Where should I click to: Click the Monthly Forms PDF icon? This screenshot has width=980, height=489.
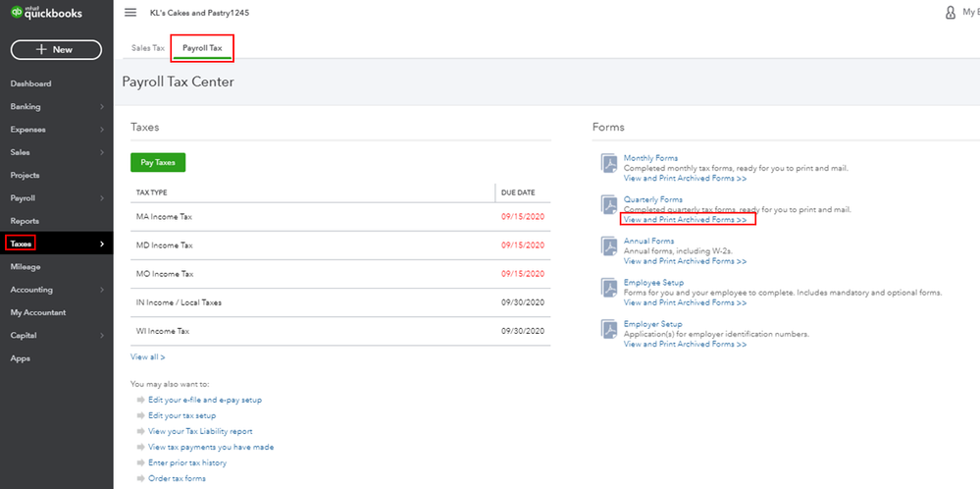click(x=608, y=163)
